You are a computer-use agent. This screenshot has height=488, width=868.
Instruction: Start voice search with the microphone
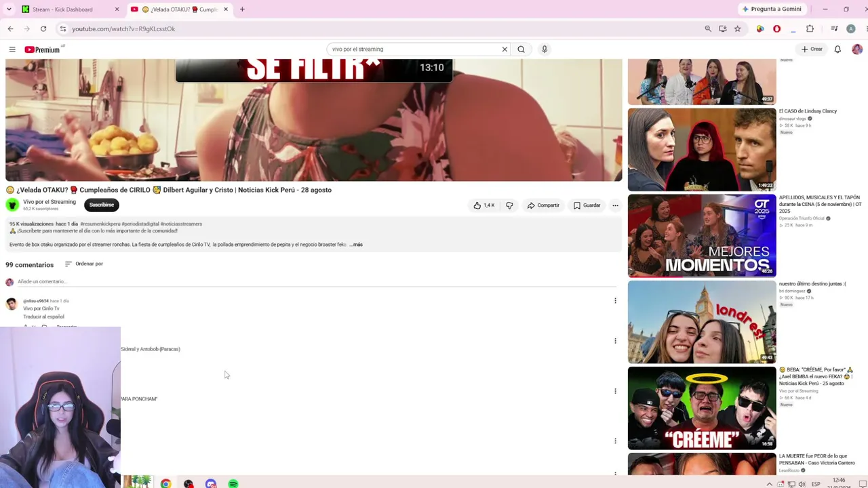coord(544,49)
